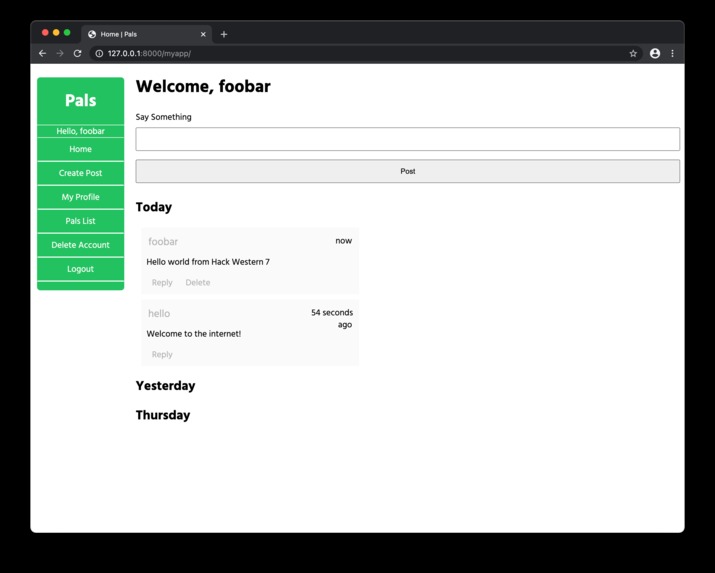Click Logout in the sidebar
This screenshot has height=573, width=715.
[x=80, y=269]
